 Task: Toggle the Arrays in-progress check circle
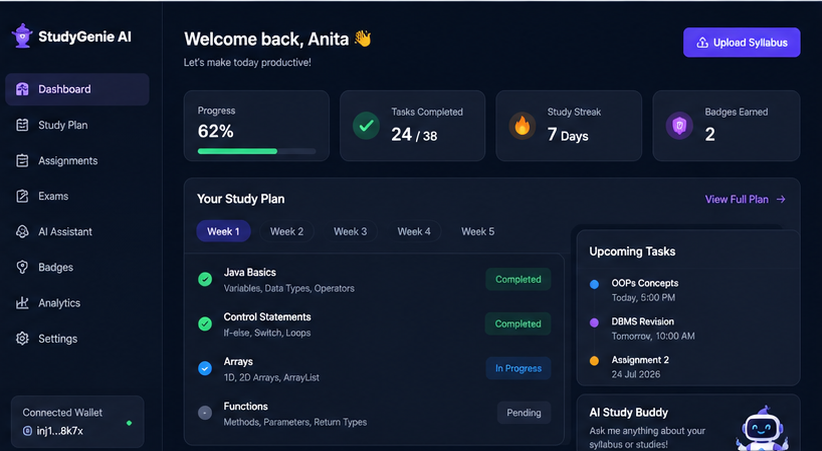tap(205, 369)
